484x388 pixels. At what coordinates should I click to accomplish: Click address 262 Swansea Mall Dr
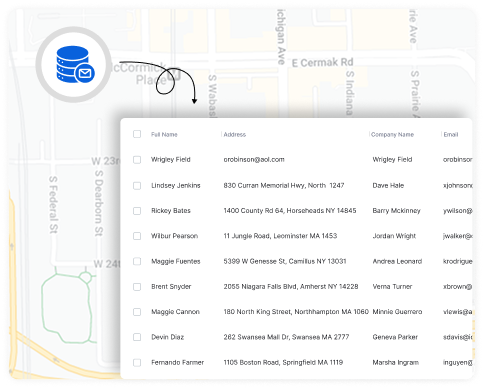click(286, 337)
